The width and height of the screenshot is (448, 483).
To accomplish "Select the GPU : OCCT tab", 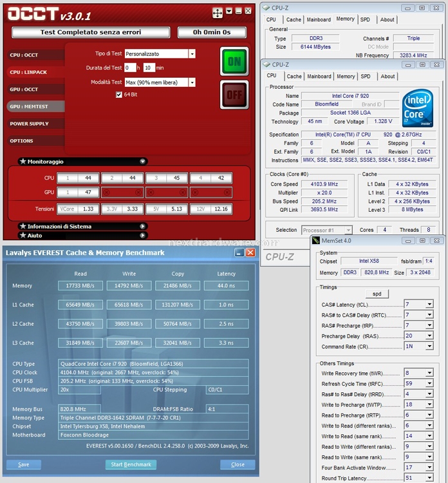I will [x=35, y=90].
